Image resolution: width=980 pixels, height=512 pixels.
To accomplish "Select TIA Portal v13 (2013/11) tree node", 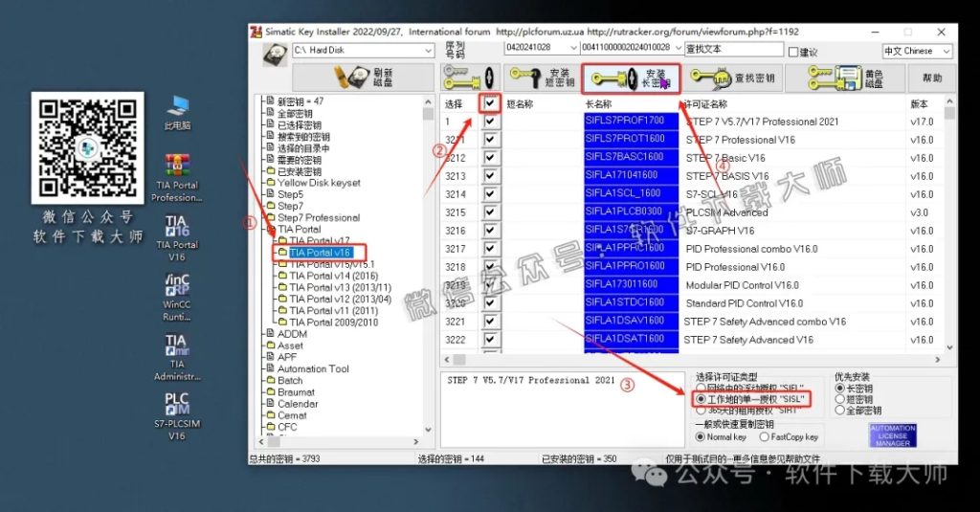I will tap(340, 287).
